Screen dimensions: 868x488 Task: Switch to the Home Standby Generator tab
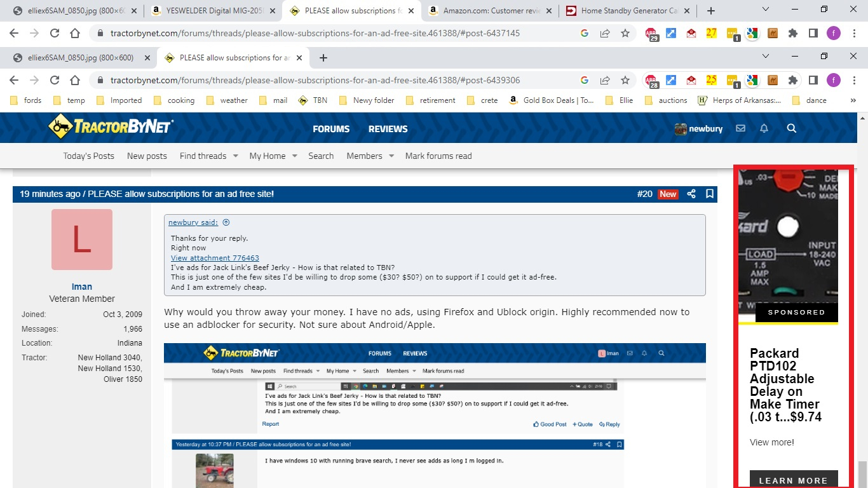point(627,11)
